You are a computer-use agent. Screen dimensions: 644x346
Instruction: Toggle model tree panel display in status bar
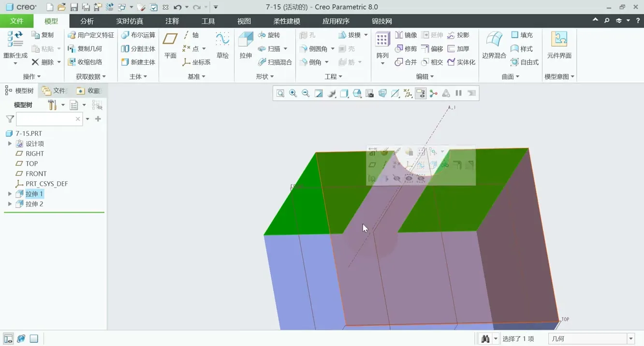click(8, 339)
